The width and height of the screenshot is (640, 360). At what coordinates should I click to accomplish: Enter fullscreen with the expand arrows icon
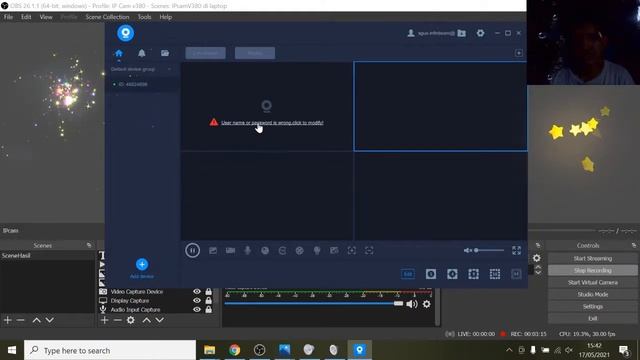click(516, 250)
